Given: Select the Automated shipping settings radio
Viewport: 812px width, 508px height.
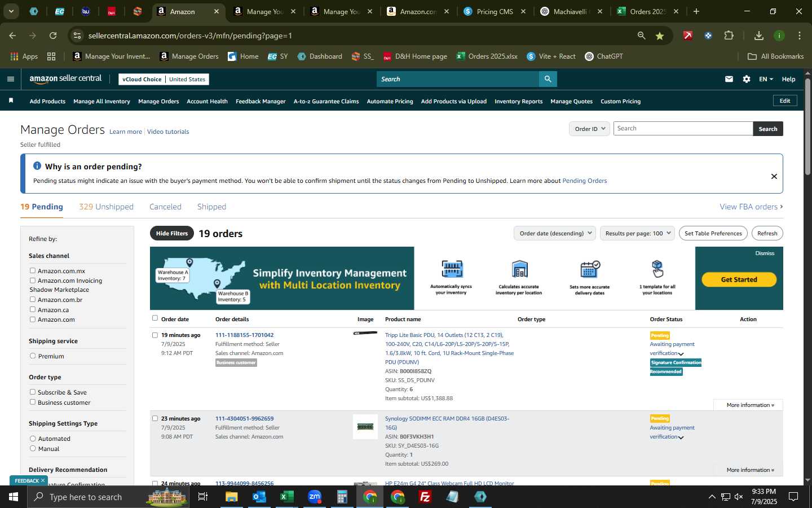Looking at the screenshot, I should coord(33,438).
